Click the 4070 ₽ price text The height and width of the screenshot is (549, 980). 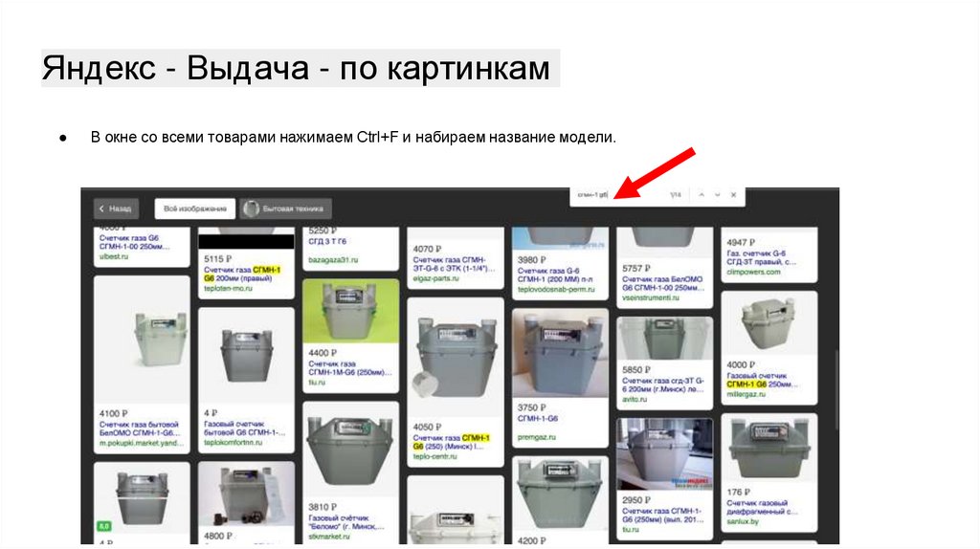[x=427, y=249]
